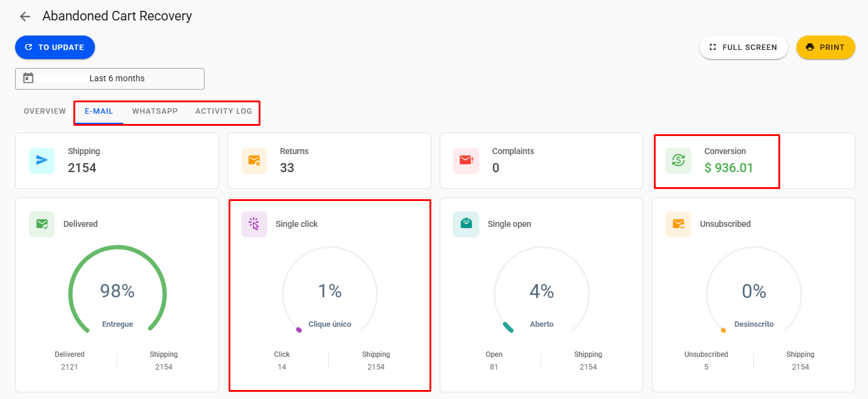Open the WhatsApp tab
Screen dimensions: 868x399
coord(155,111)
